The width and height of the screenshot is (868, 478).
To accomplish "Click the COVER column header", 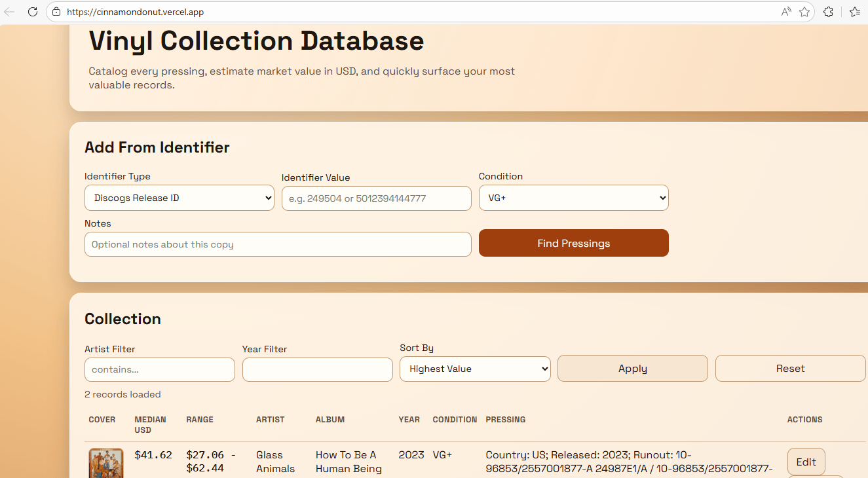I will point(102,420).
